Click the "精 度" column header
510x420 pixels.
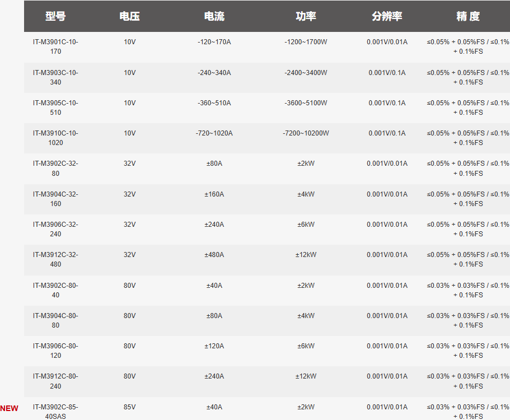coord(468,16)
